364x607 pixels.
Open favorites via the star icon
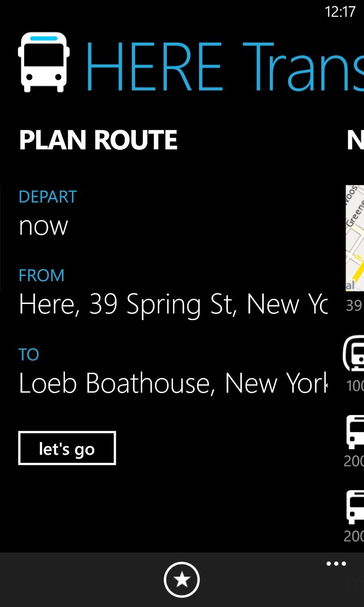click(182, 579)
